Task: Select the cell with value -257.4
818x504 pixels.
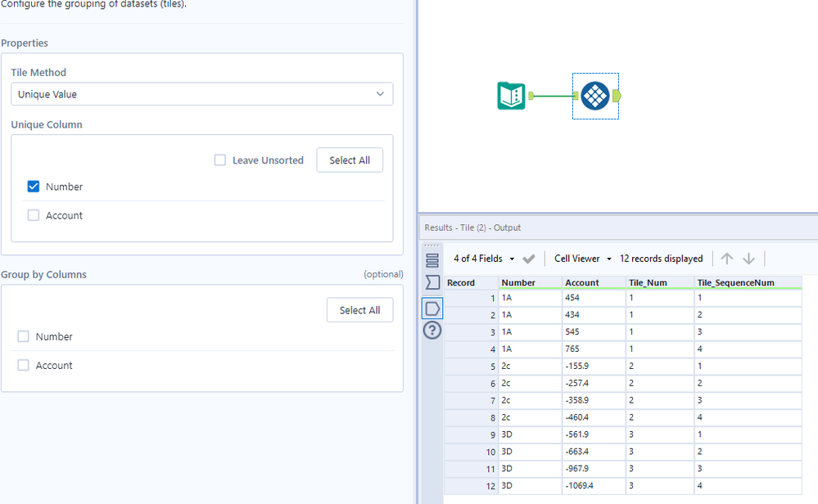Action: (x=594, y=383)
